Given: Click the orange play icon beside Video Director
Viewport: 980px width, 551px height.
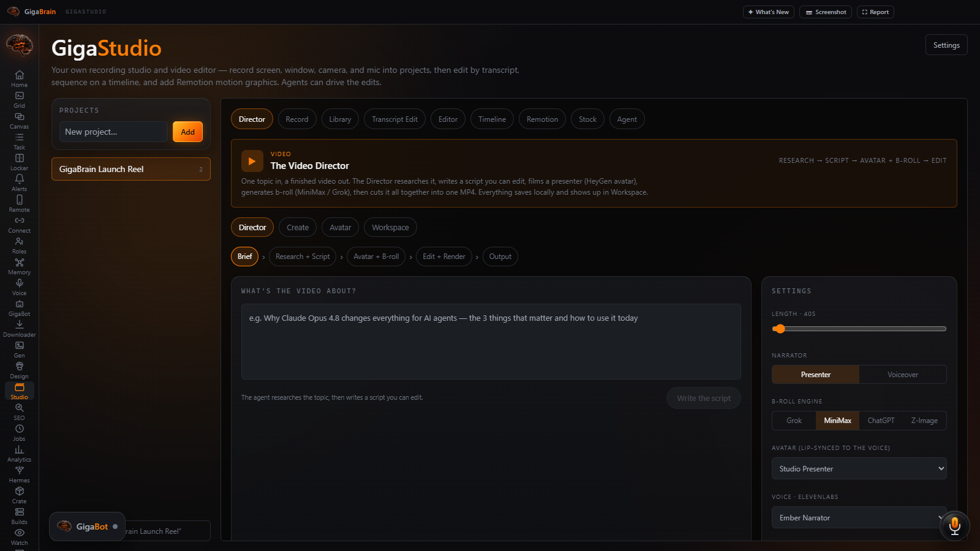Looking at the screenshot, I should 252,162.
